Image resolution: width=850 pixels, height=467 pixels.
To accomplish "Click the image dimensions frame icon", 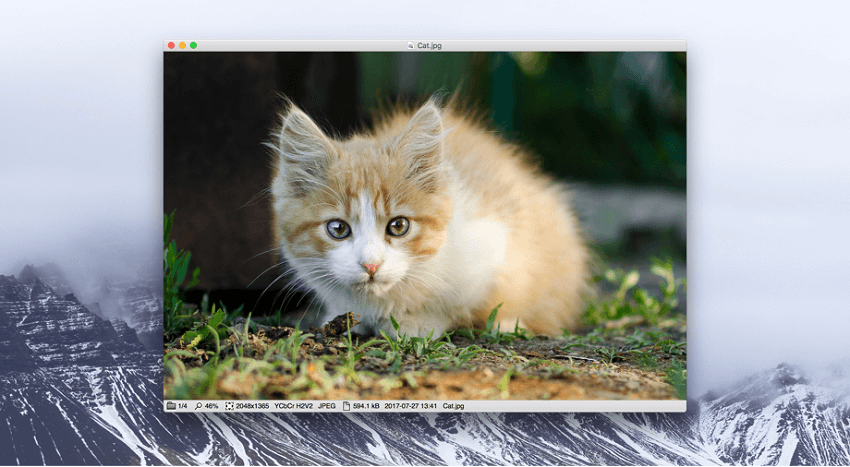I will [x=229, y=406].
